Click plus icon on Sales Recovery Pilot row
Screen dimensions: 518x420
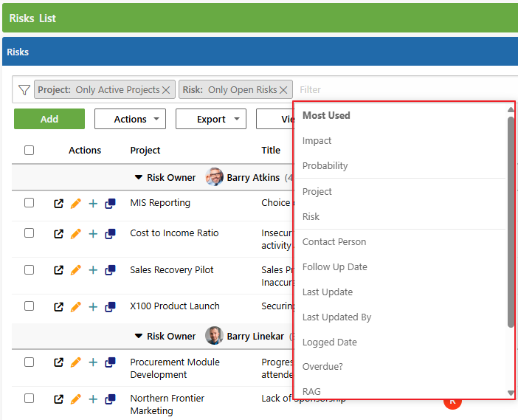93,270
